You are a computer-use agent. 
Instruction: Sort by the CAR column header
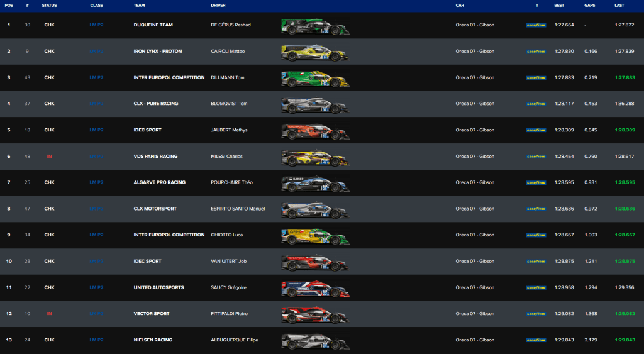click(x=460, y=5)
